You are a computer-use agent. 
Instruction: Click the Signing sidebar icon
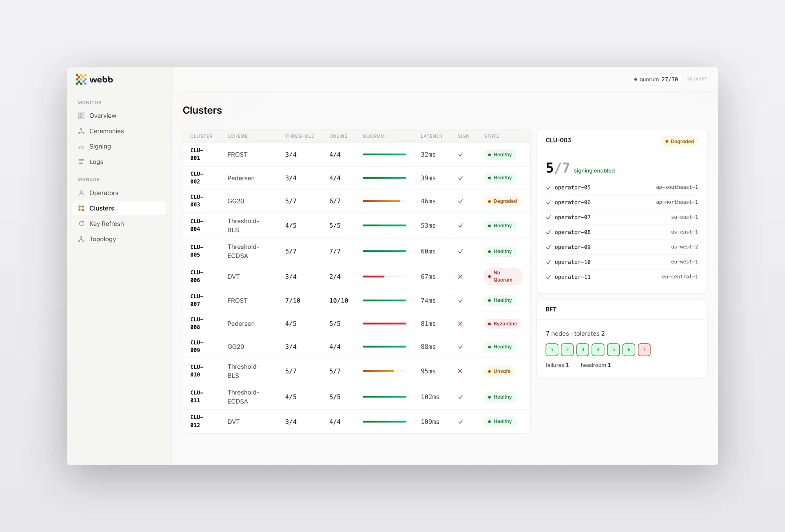tap(81, 146)
